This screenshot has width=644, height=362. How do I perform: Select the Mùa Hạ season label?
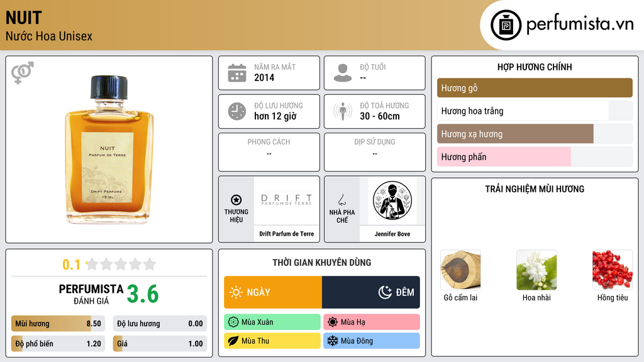353,322
